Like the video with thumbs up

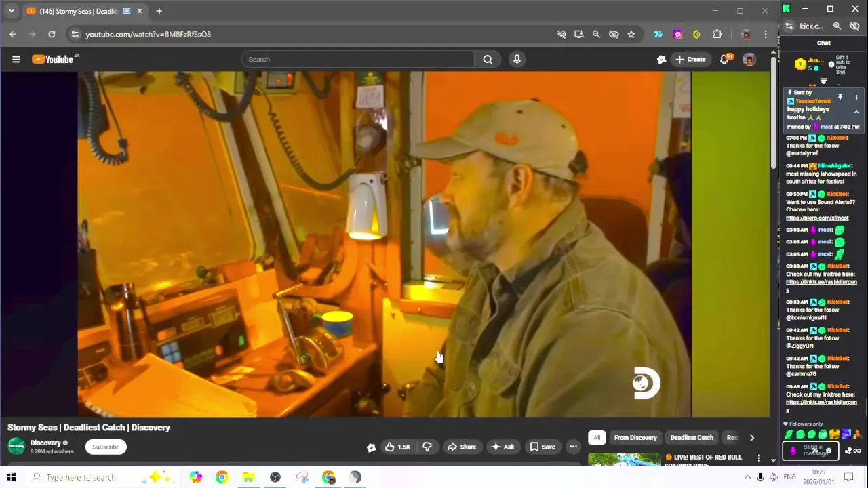click(x=398, y=447)
